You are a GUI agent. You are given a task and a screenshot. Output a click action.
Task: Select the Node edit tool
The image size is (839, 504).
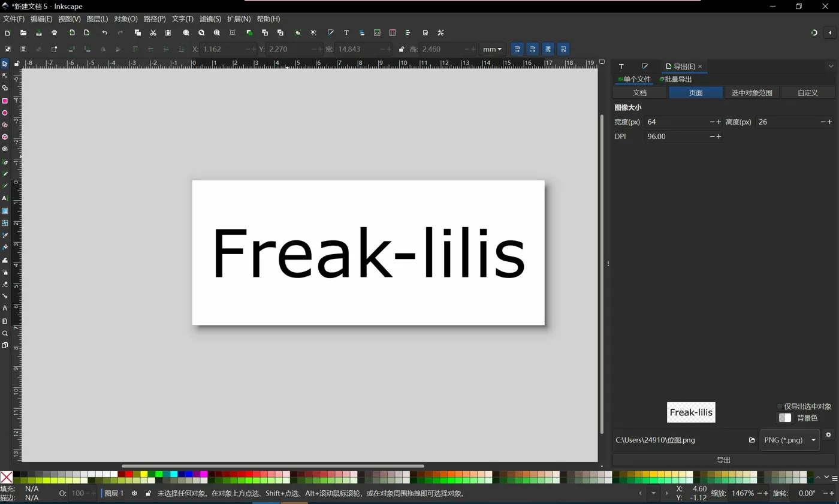click(5, 76)
